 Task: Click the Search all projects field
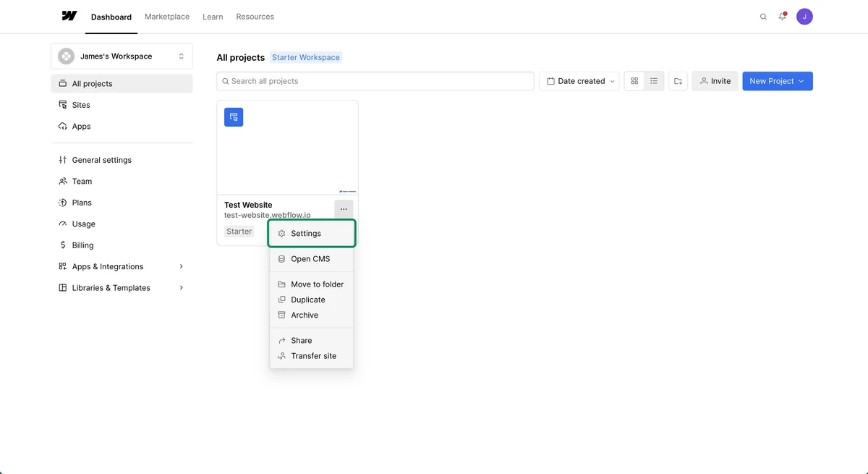[375, 81]
